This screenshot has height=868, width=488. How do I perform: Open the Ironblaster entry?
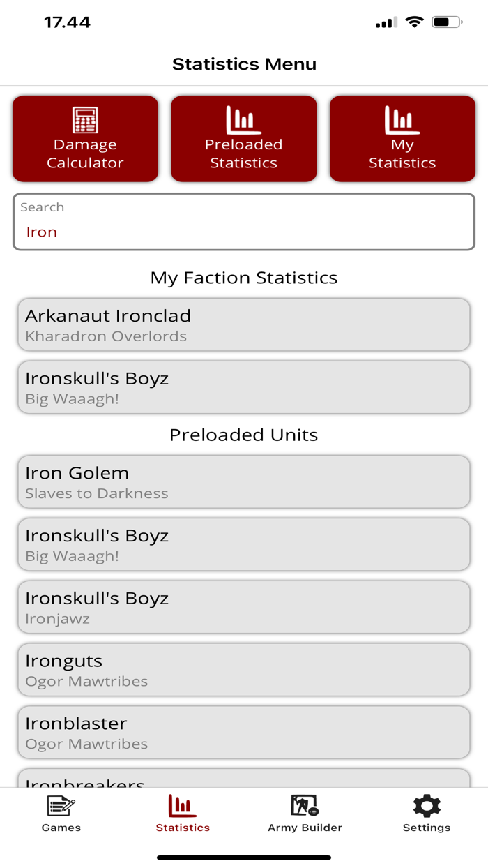pyautogui.click(x=243, y=732)
